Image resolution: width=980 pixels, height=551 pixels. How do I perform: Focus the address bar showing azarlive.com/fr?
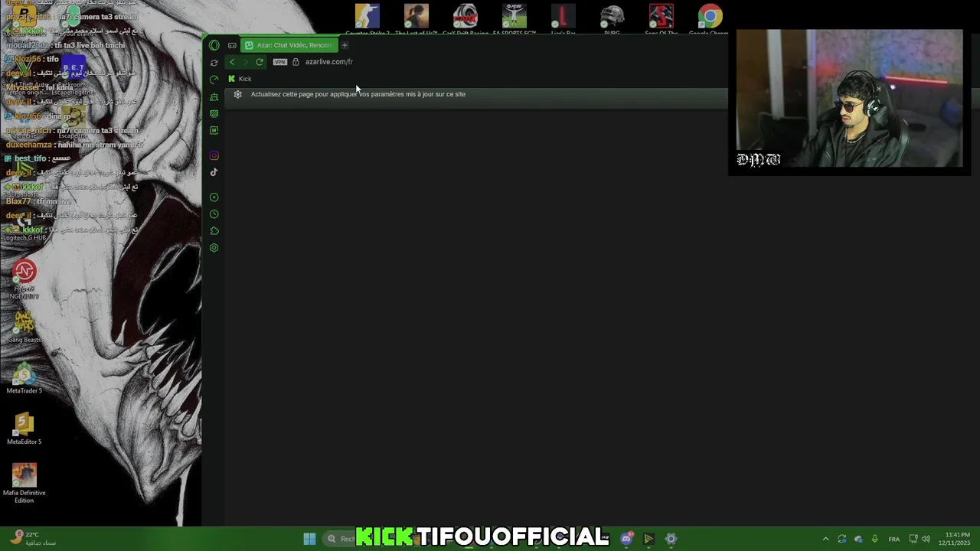[329, 62]
